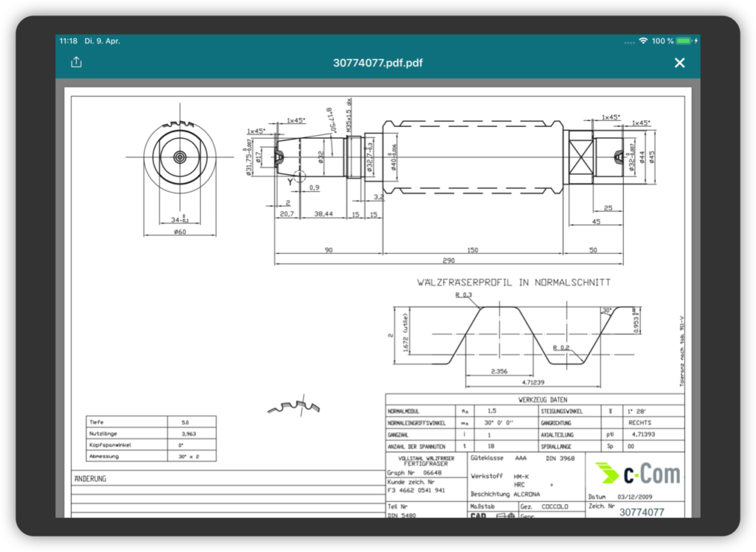Tap the circular front view of the cutter
Screen dimensions: 756x552
(x=179, y=157)
